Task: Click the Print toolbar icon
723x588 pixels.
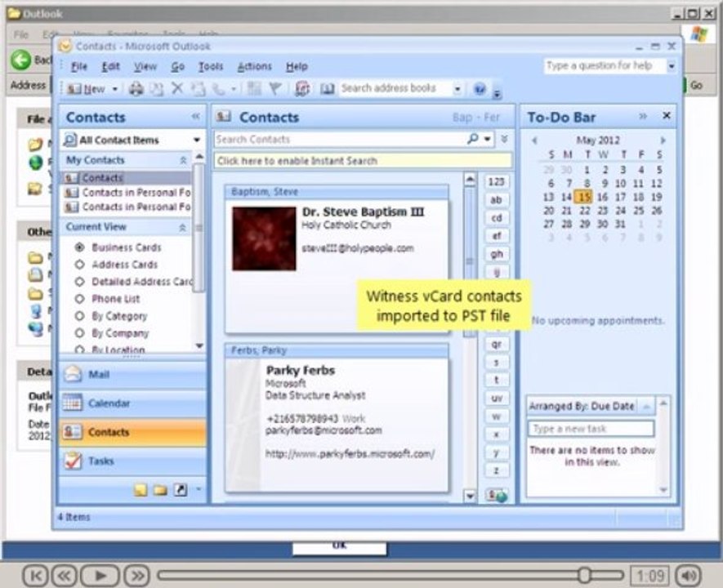Action: pyautogui.click(x=136, y=88)
